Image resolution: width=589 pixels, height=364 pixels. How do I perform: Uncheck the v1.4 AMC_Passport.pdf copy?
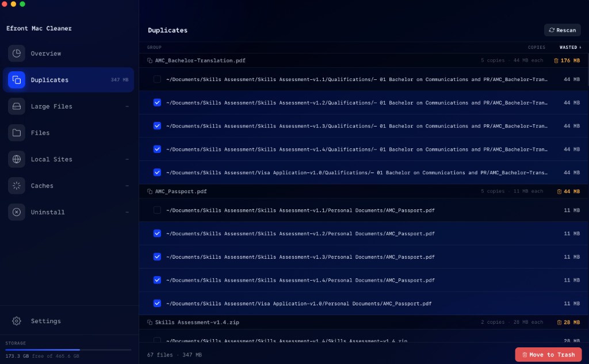157,280
